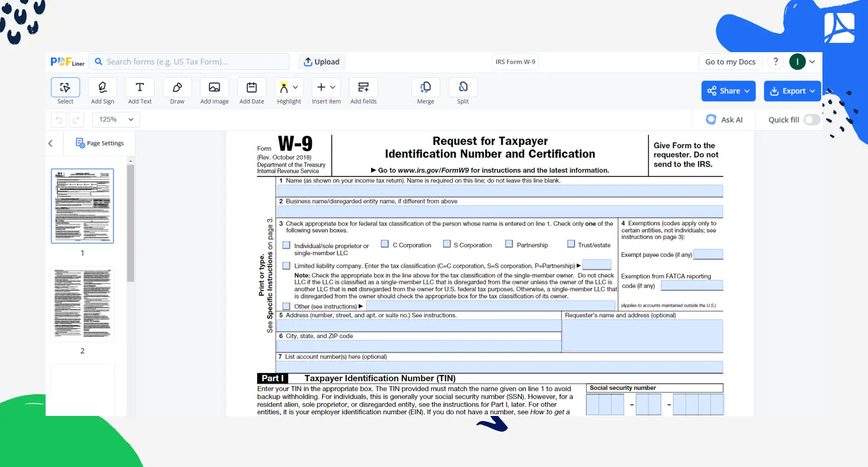868x467 pixels.
Task: Open the Merge documents tool
Action: (x=426, y=87)
